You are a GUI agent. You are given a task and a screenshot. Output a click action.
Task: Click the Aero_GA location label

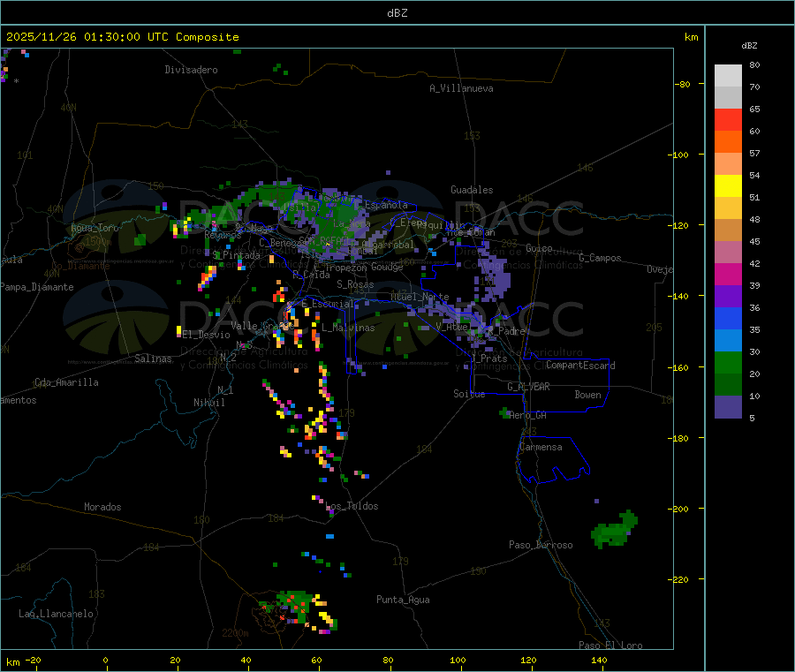[x=528, y=415]
